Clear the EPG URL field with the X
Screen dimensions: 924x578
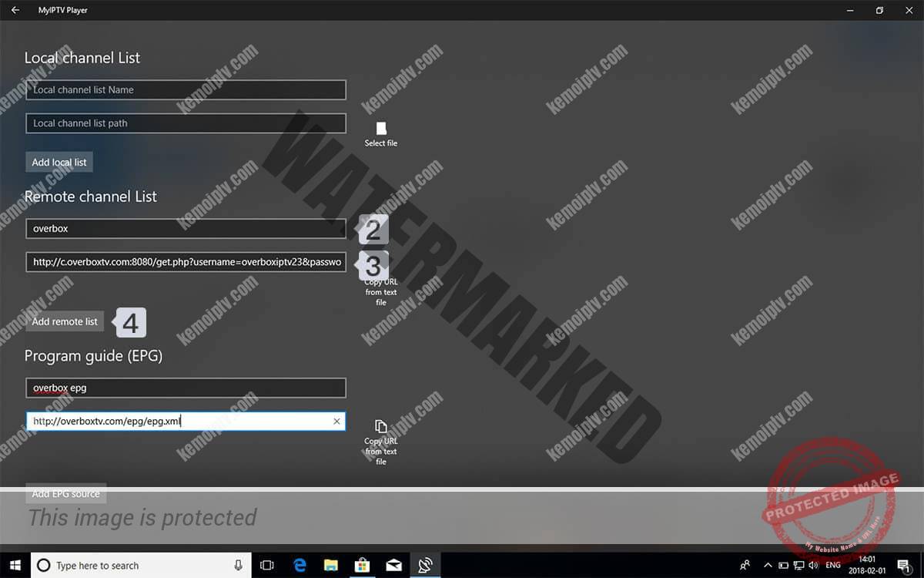pos(336,422)
